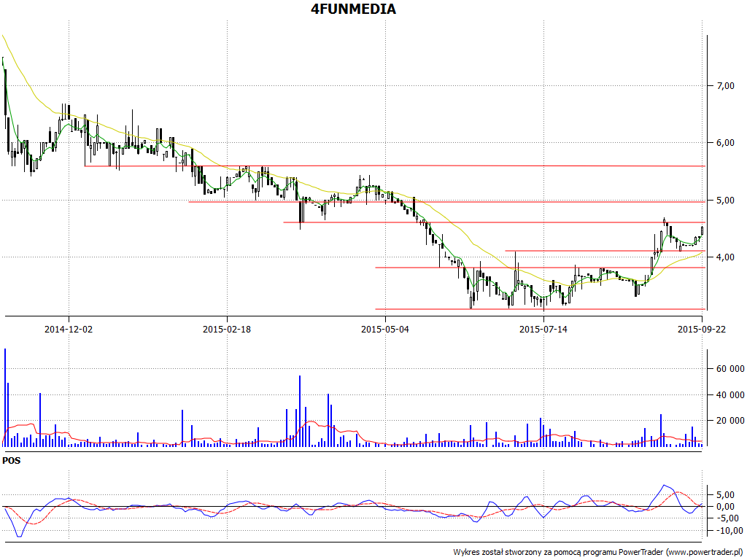The height and width of the screenshot is (560, 747).
Task: Select the 2015-09-22 date label
Action: tap(701, 329)
